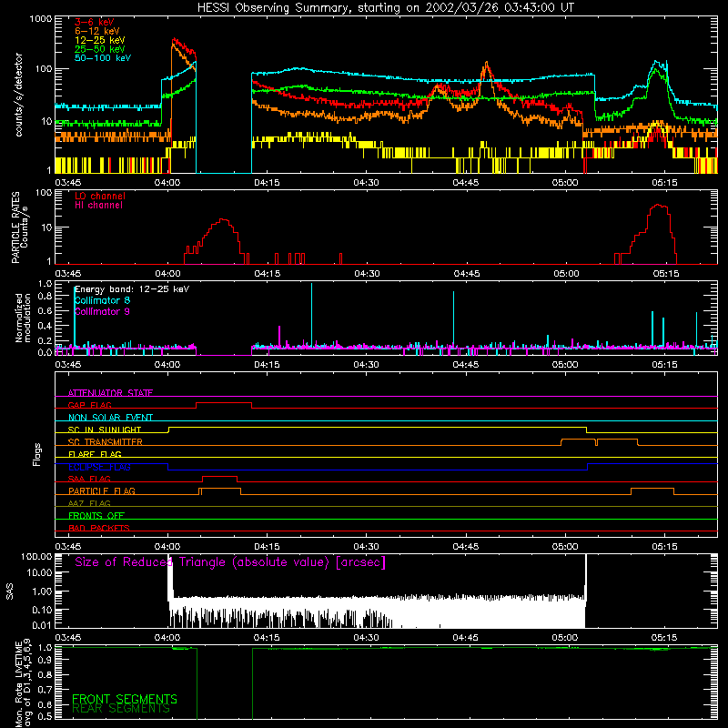Click the Mon. Rate LIVETIME axis title

tap(23, 683)
